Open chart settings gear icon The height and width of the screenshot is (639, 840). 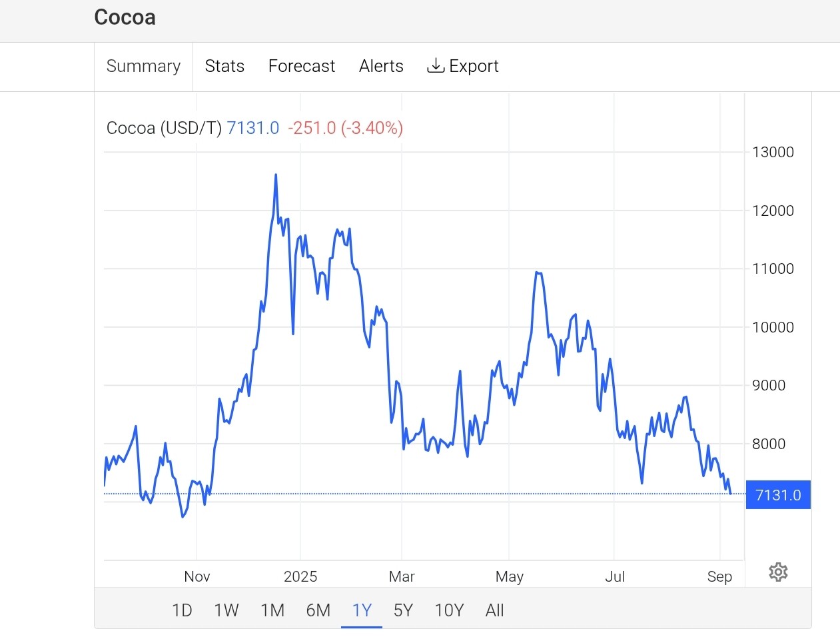click(778, 572)
